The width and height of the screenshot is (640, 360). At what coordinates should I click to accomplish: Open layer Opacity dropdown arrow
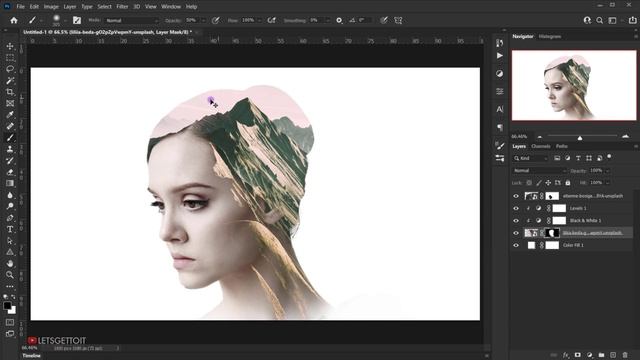(607, 171)
